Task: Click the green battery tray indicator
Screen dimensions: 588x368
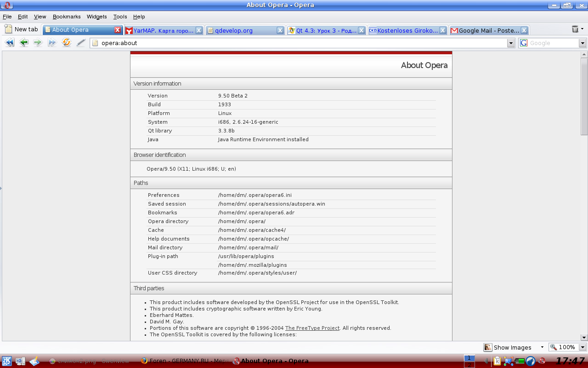Action: coord(520,361)
